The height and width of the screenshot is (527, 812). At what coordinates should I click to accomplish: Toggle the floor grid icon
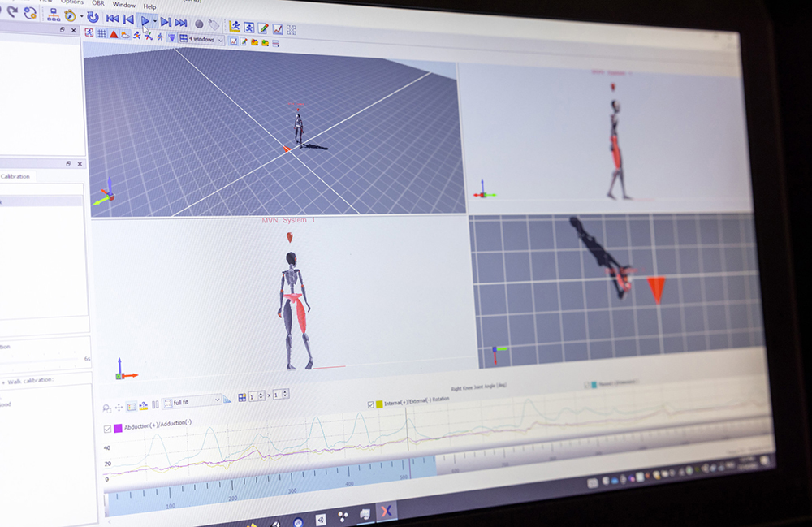(101, 33)
